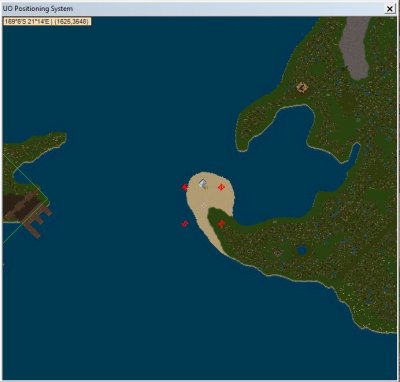Image resolution: width=400 pixels, height=382 pixels.
Task: Select the red marker east of the white building
Action: pos(221,187)
